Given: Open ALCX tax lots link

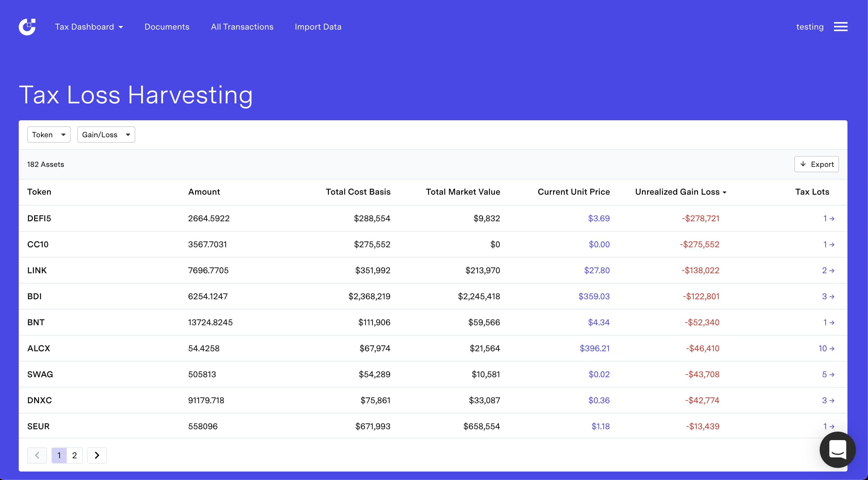Looking at the screenshot, I should pyautogui.click(x=826, y=348).
